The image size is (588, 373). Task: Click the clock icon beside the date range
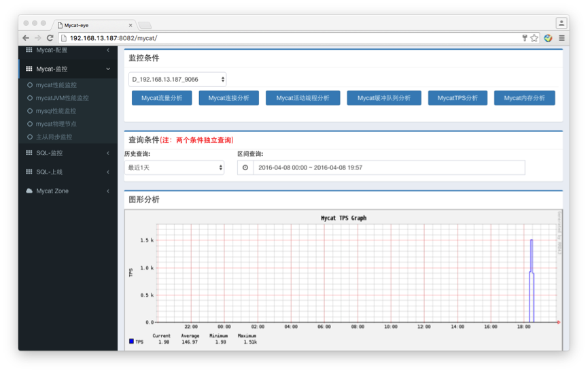245,167
